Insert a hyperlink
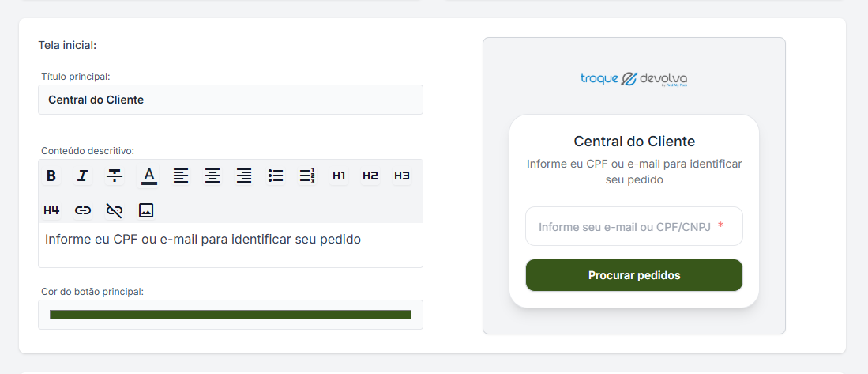Image resolution: width=868 pixels, height=374 pixels. click(x=83, y=210)
